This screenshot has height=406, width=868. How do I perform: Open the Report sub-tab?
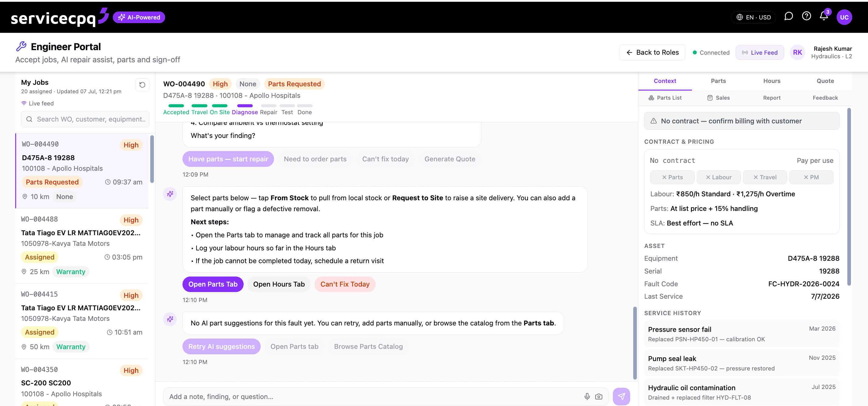[x=772, y=98]
